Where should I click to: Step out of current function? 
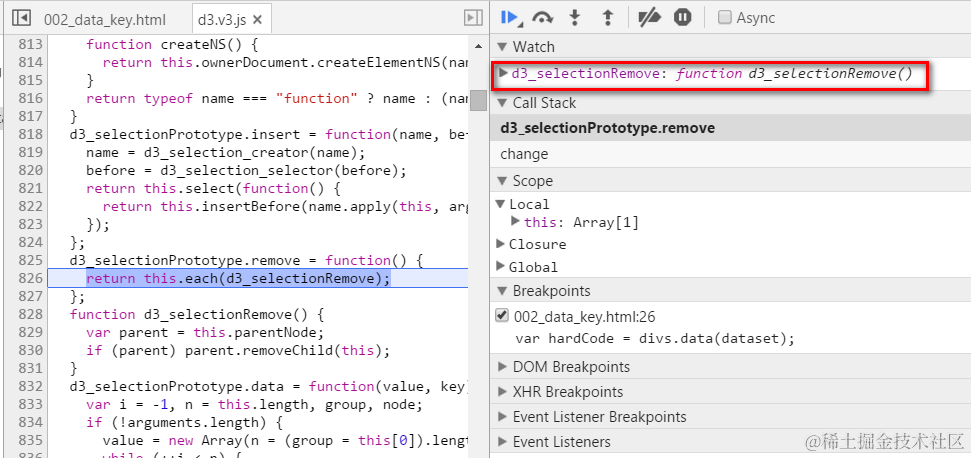point(607,18)
